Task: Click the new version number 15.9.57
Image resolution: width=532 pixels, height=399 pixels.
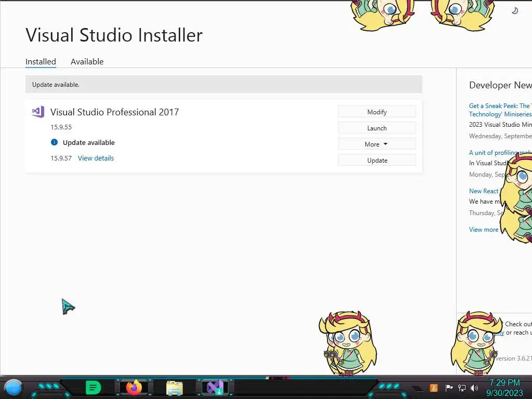Action: coord(61,158)
